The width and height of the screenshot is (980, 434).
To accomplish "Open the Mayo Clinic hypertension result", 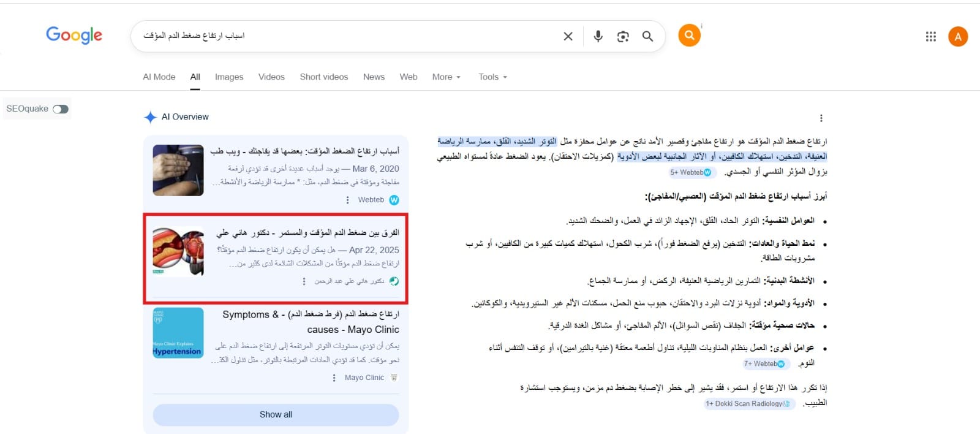I will (311, 322).
